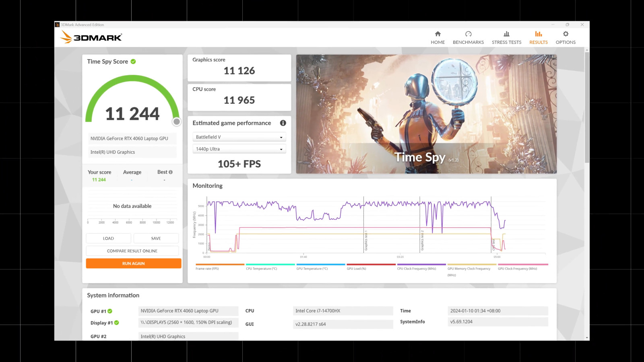
Task: Toggle GPU Temperature legend
Action: pyautogui.click(x=320, y=267)
